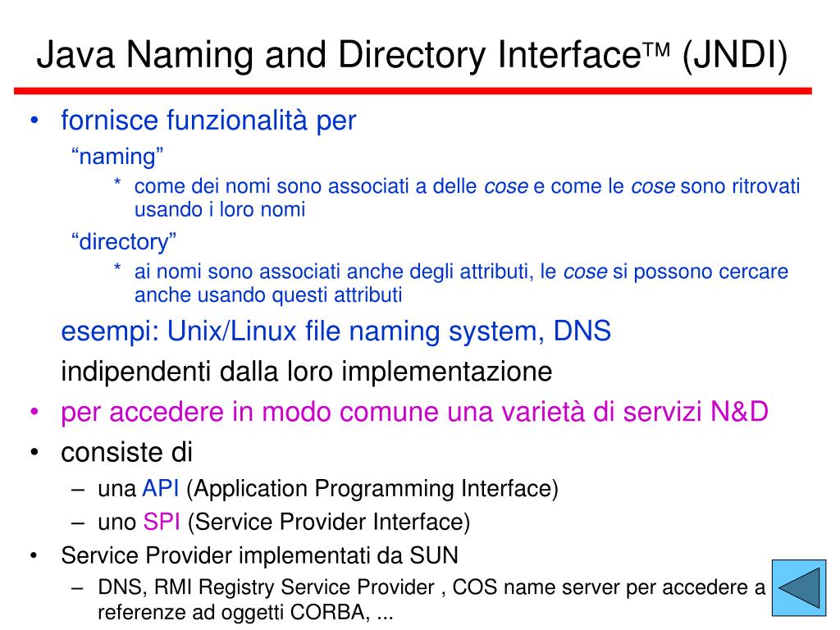
Task: Click the line 'DNS, RMI Registry Service Provider'
Action: pos(431,587)
